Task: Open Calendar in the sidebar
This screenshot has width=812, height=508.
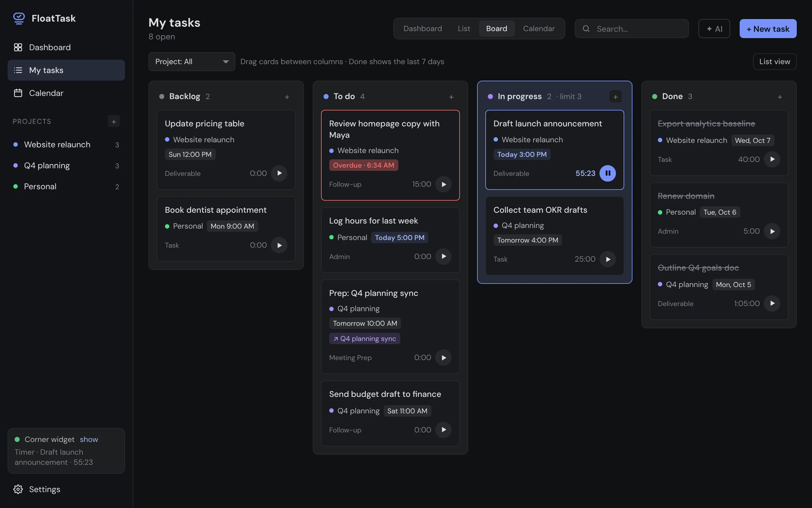Action: pyautogui.click(x=66, y=93)
